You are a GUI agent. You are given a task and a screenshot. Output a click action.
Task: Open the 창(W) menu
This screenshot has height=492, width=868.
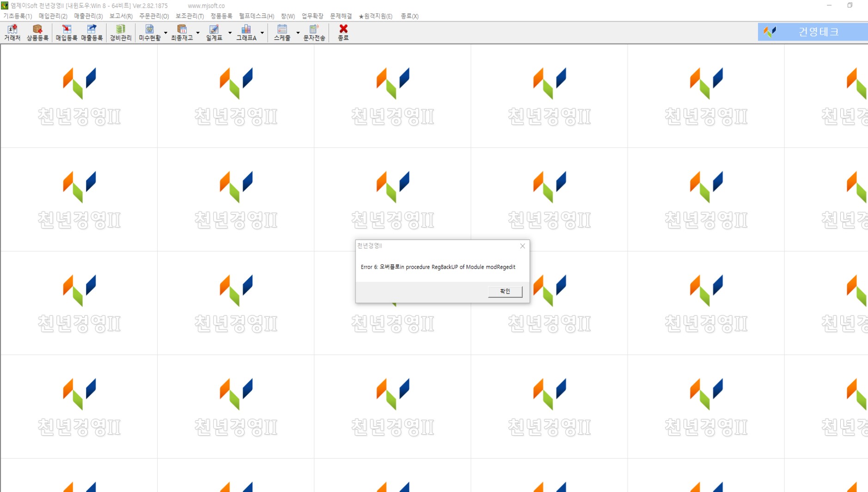point(288,16)
